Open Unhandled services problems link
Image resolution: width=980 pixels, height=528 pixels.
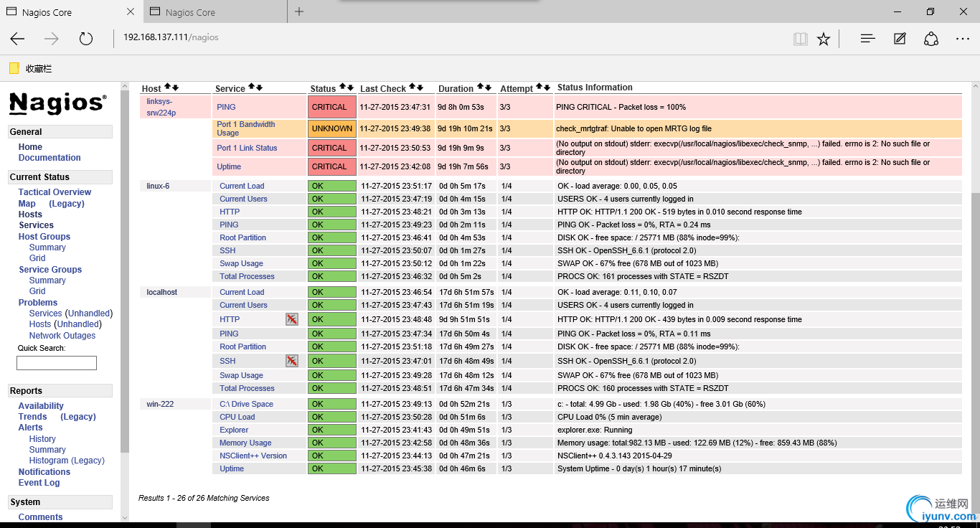(x=89, y=313)
